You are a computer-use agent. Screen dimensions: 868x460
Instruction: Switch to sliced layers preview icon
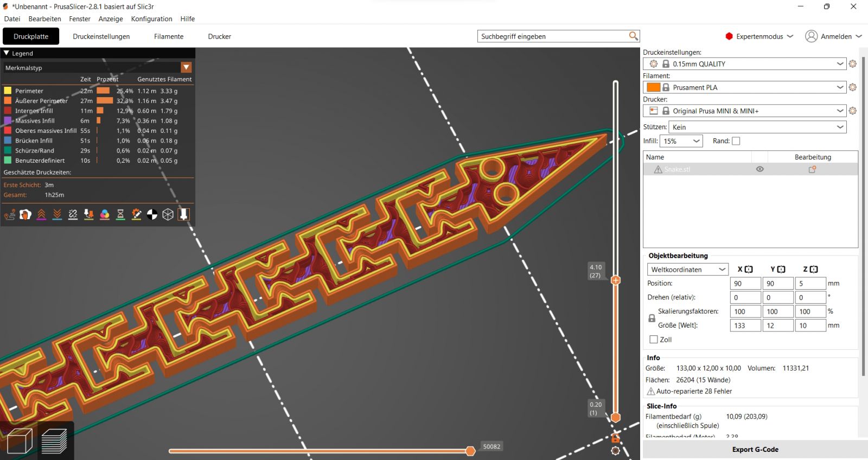54,440
